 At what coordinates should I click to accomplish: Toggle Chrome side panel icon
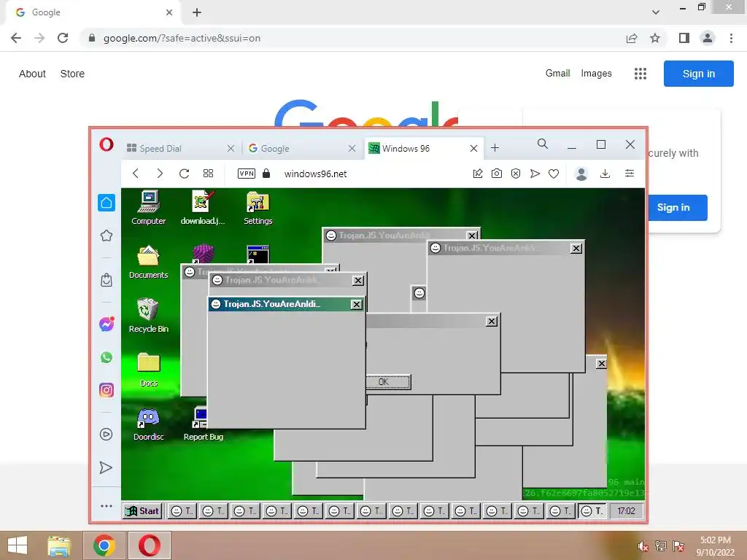[684, 38]
